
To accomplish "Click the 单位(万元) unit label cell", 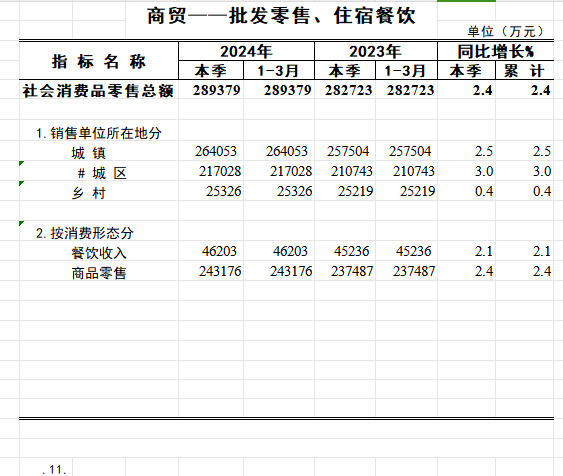I will click(506, 32).
